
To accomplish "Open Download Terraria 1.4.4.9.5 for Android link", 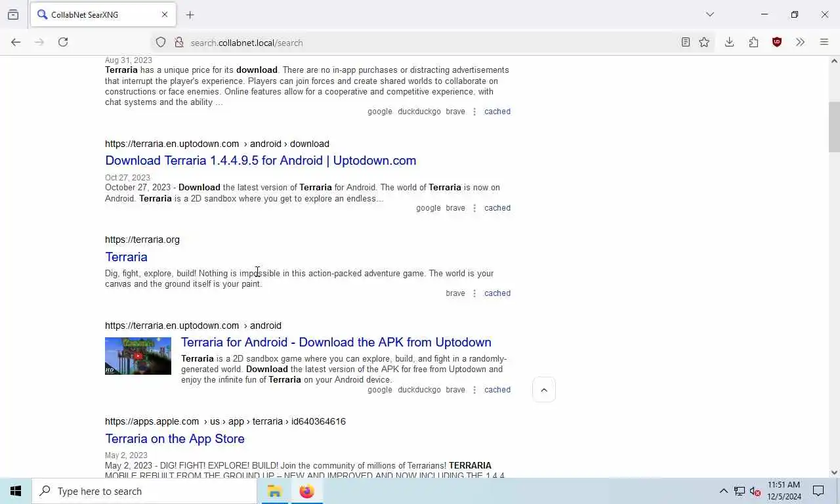I will tap(261, 160).
